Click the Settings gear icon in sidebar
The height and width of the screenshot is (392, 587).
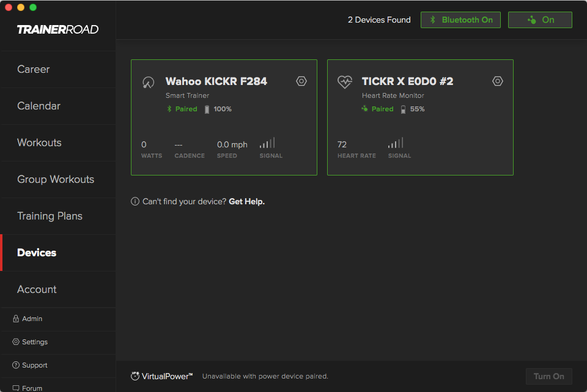(16, 341)
